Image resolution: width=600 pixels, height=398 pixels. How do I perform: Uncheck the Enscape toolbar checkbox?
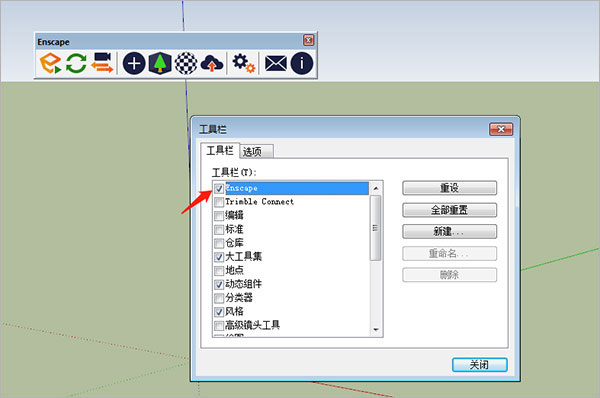(x=219, y=188)
